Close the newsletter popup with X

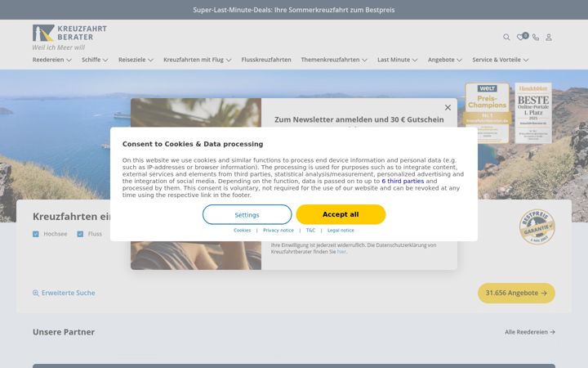coord(448,107)
